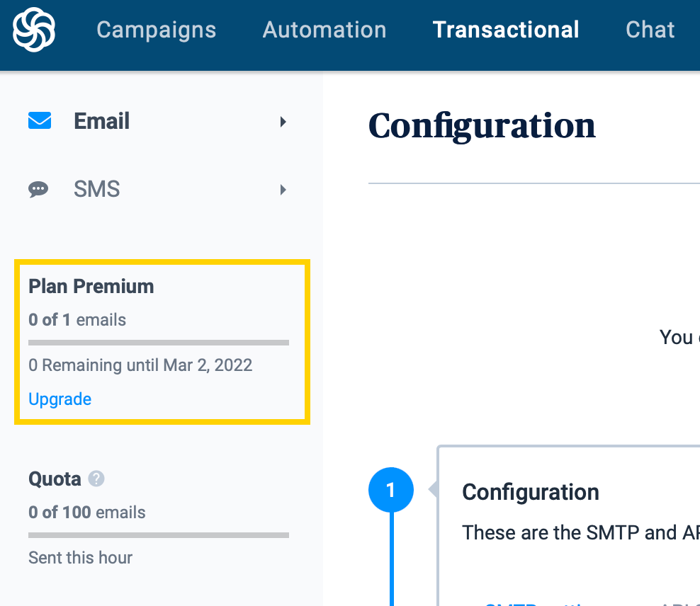The width and height of the screenshot is (700, 606).
Task: Click the Quota emails progress bar
Action: (x=159, y=535)
